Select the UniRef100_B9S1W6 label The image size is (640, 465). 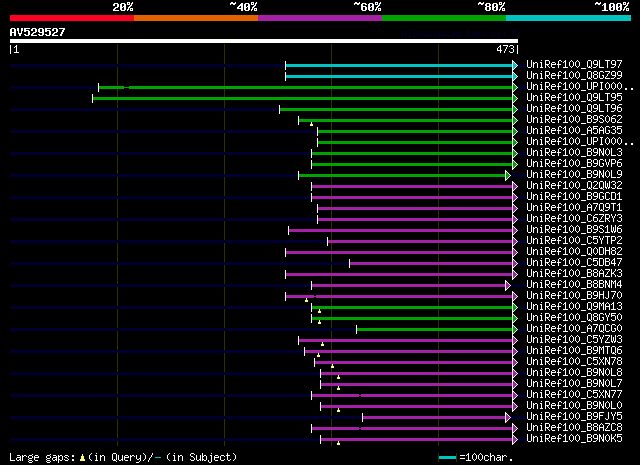pyautogui.click(x=574, y=230)
